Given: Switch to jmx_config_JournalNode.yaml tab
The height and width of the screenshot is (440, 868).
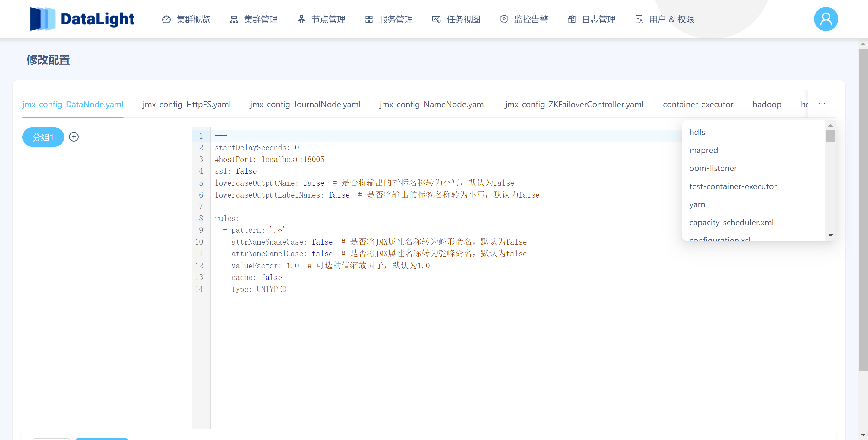Looking at the screenshot, I should tap(305, 105).
